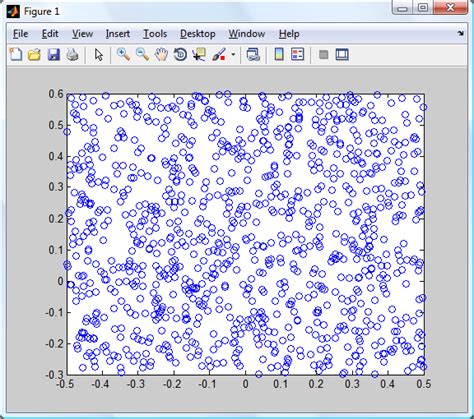Maximize the Figure 1 window
The height and width of the screenshot is (419, 474).
pyautogui.click(x=423, y=8)
